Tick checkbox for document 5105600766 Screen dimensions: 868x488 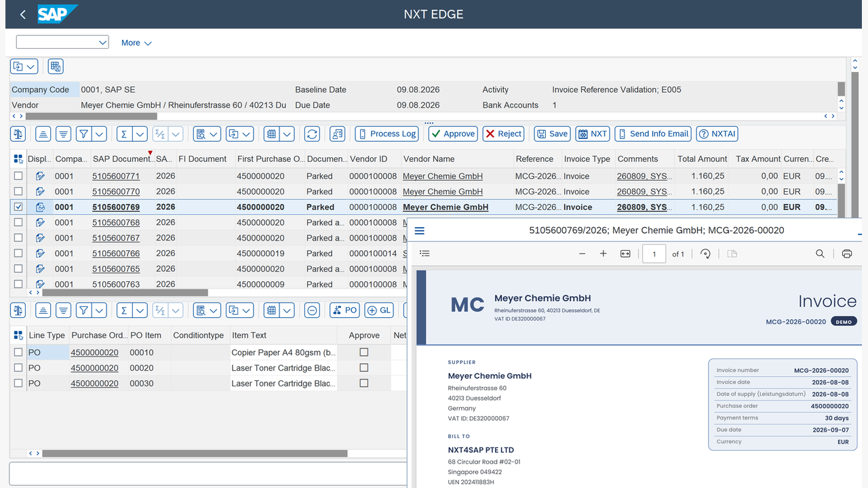tap(18, 253)
